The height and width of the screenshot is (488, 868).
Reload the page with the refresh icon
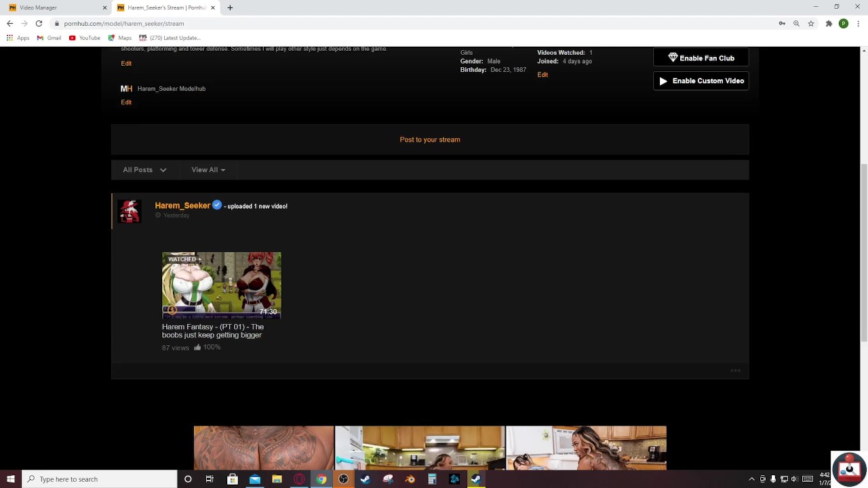coord(39,24)
